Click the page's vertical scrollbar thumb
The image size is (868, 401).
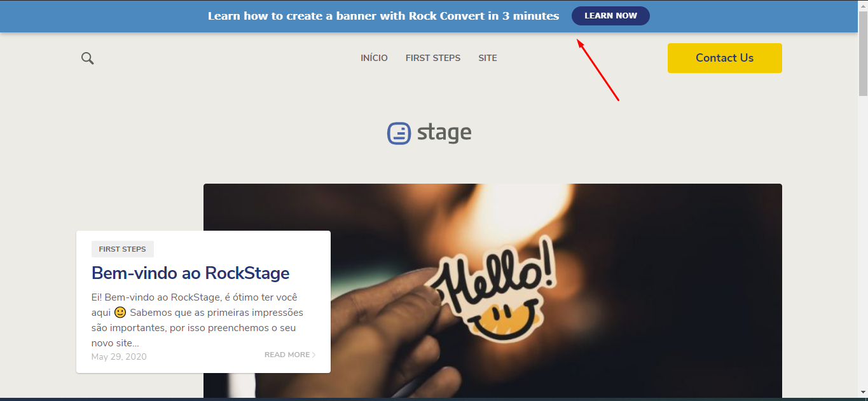(x=863, y=54)
